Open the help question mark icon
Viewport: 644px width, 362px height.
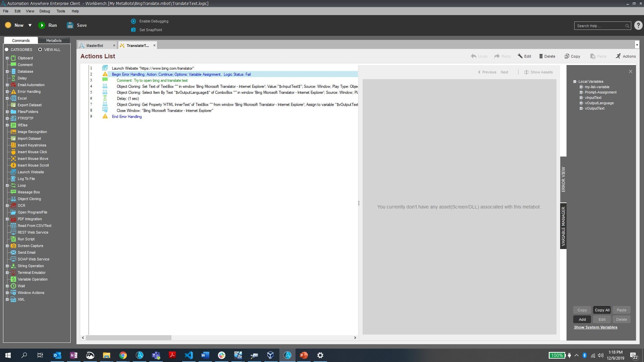[638, 25]
